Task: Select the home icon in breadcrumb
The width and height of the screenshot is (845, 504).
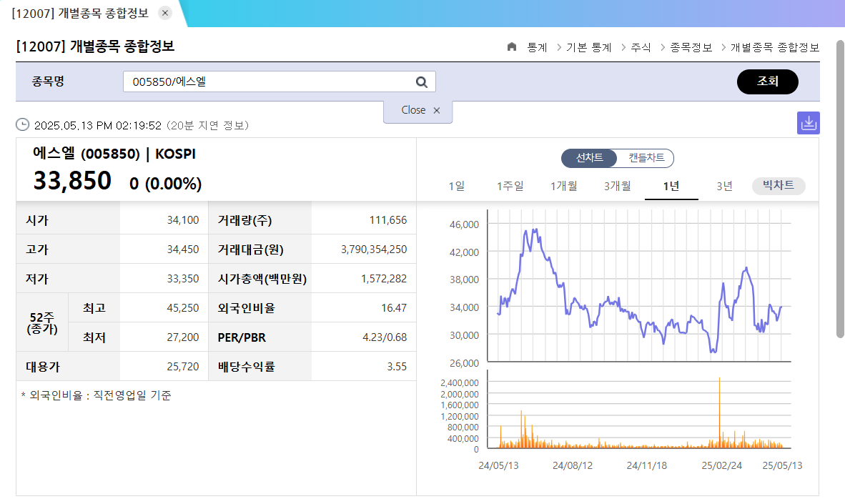Action: point(511,47)
